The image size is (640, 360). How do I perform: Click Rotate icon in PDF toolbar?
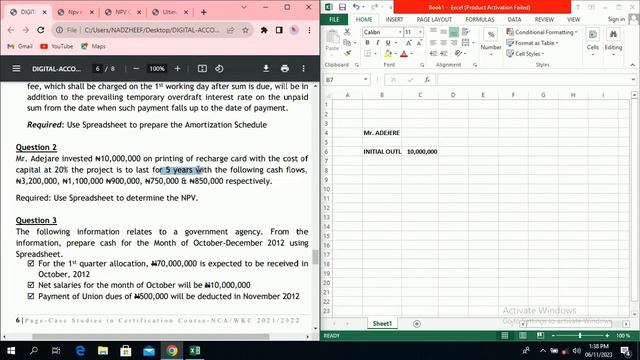[219, 69]
